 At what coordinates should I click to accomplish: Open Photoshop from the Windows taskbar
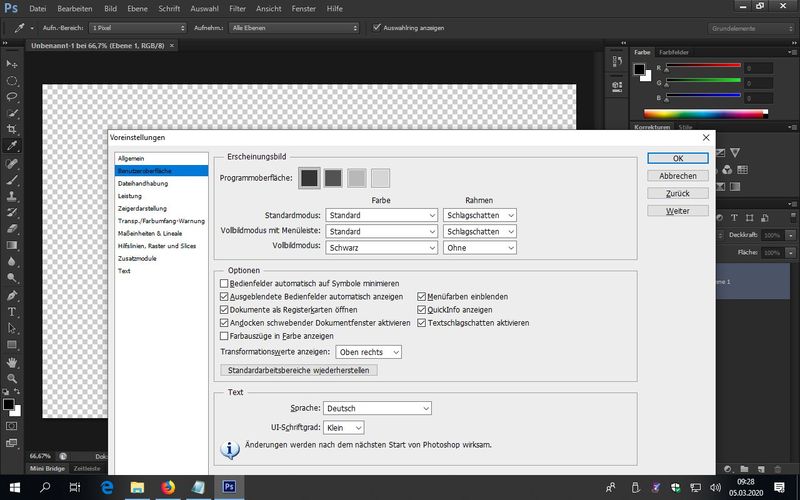229,487
